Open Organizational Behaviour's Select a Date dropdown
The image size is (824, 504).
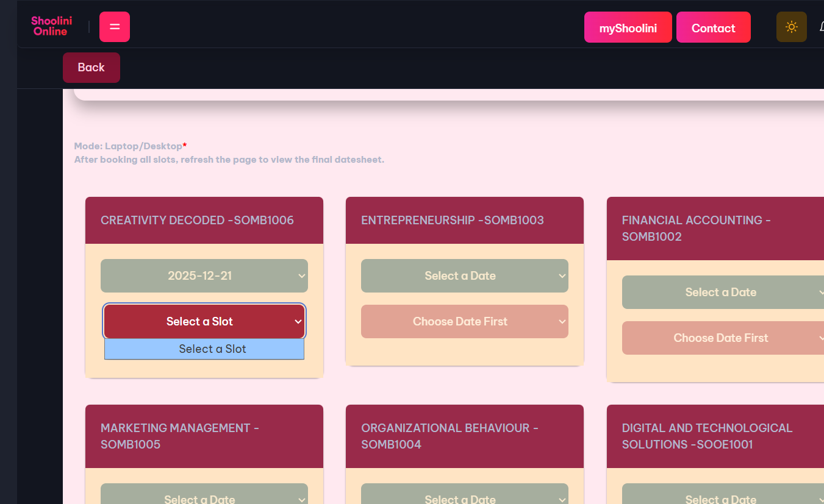[465, 494]
